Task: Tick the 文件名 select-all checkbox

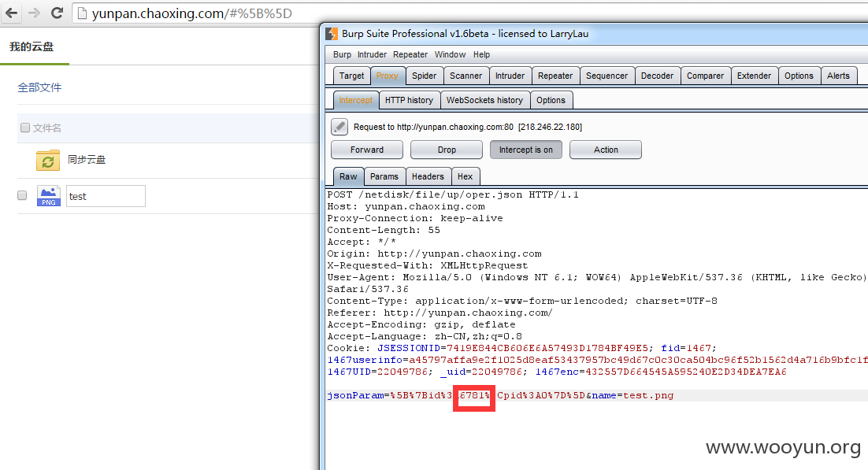Action: point(25,128)
